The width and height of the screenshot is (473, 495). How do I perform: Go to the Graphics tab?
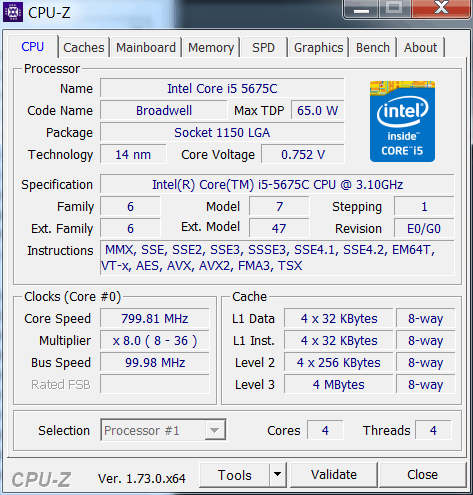[x=318, y=47]
